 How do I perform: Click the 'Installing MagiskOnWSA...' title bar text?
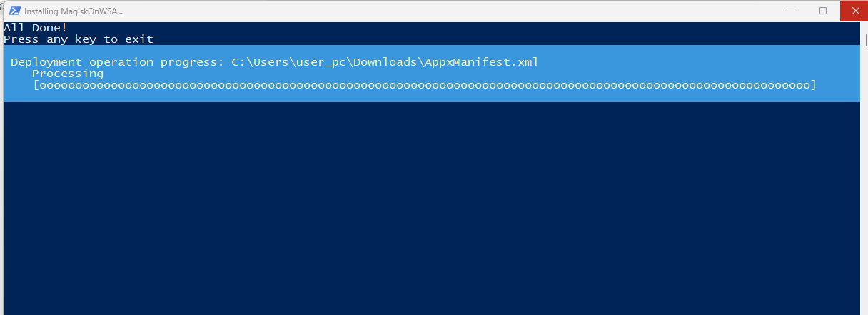[x=74, y=11]
